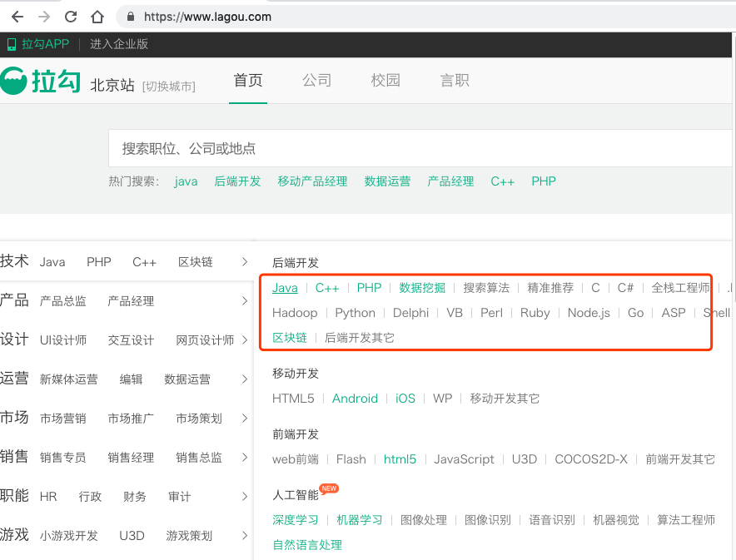Open COCOS2D-X under 前端开发
This screenshot has width=736, height=560.
point(591,459)
